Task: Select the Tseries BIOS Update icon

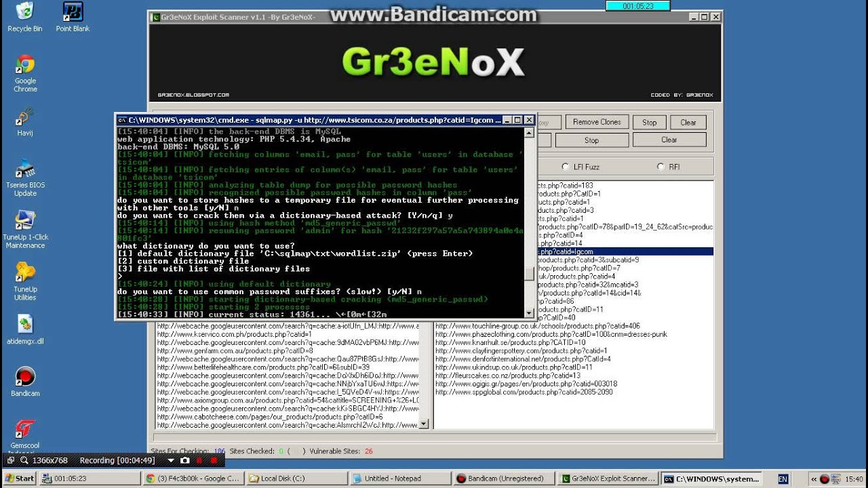Action: pyautogui.click(x=25, y=178)
